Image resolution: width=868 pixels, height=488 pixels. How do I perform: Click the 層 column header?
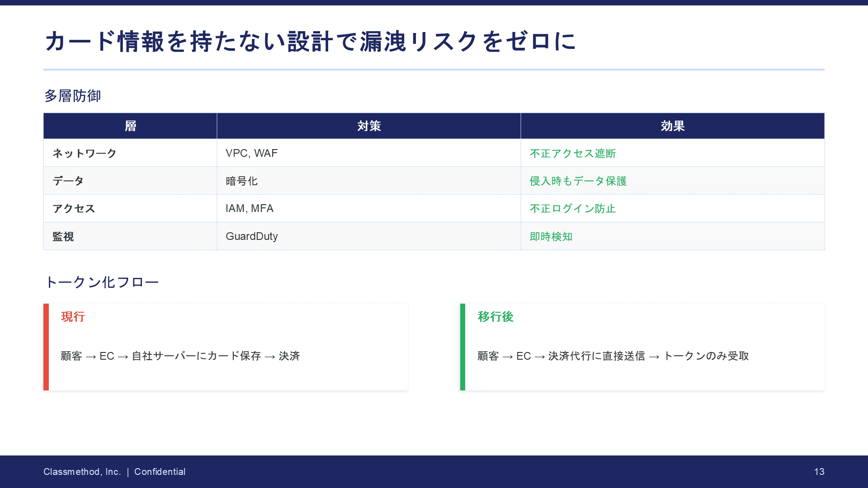130,126
